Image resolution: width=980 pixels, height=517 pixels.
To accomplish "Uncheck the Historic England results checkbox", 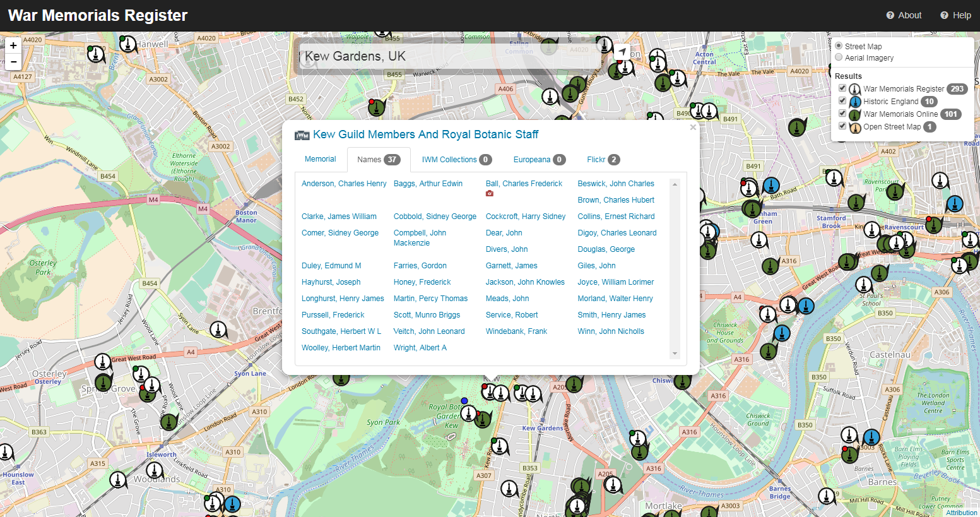I will tap(842, 100).
